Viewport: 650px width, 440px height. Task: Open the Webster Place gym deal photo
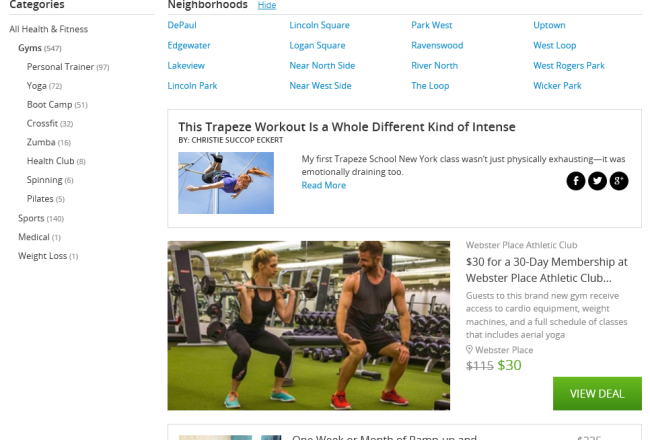click(308, 326)
